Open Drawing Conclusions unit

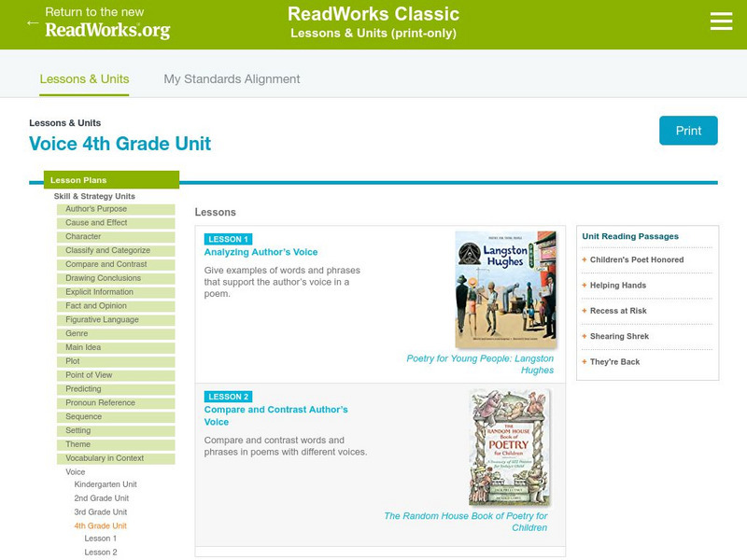[116, 278]
